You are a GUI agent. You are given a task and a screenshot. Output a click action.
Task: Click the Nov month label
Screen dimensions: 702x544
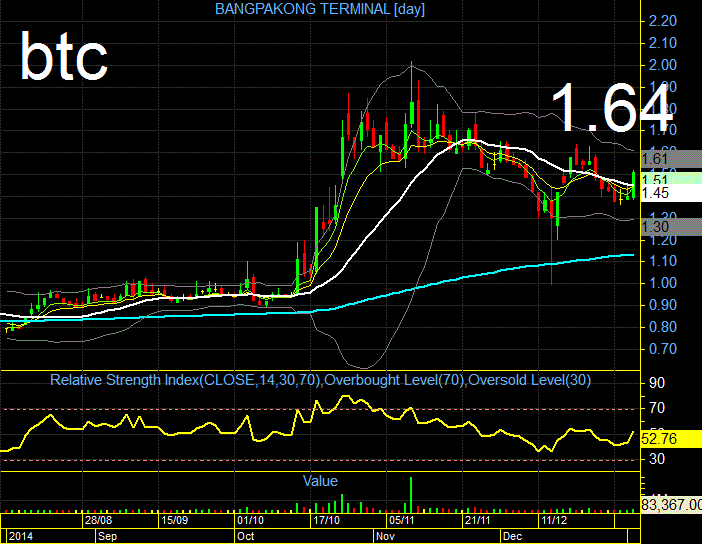385,536
